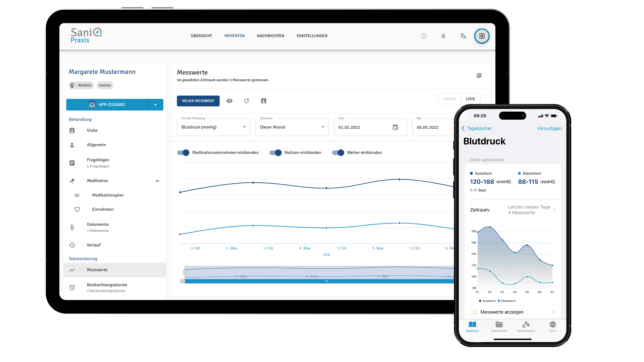The image size is (644, 362).
Task: Open the language translation icon
Action: (463, 36)
